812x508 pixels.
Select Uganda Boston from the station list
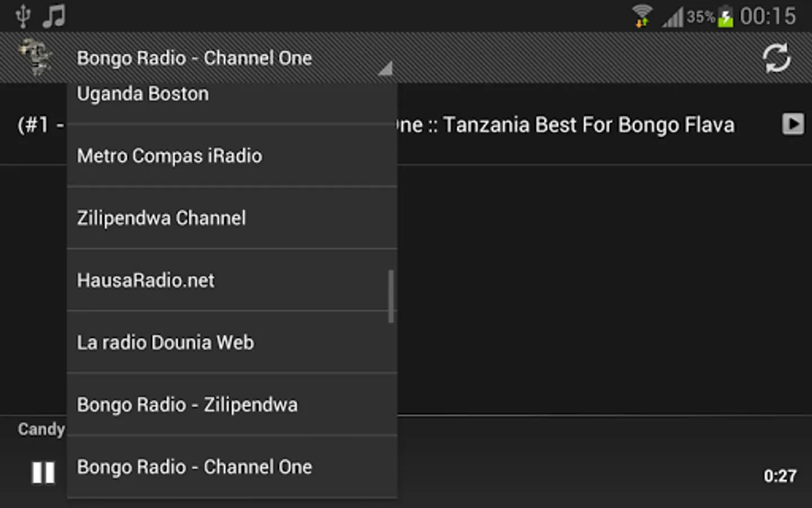tap(232, 103)
